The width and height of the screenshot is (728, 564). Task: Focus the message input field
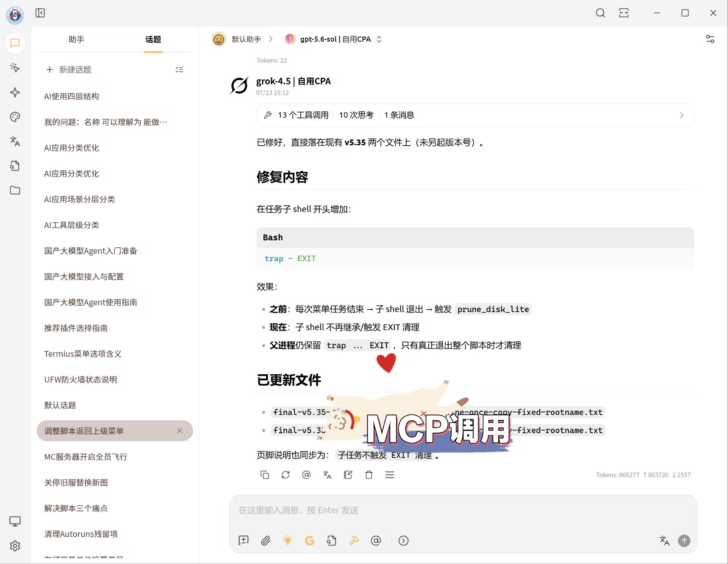tap(463, 510)
